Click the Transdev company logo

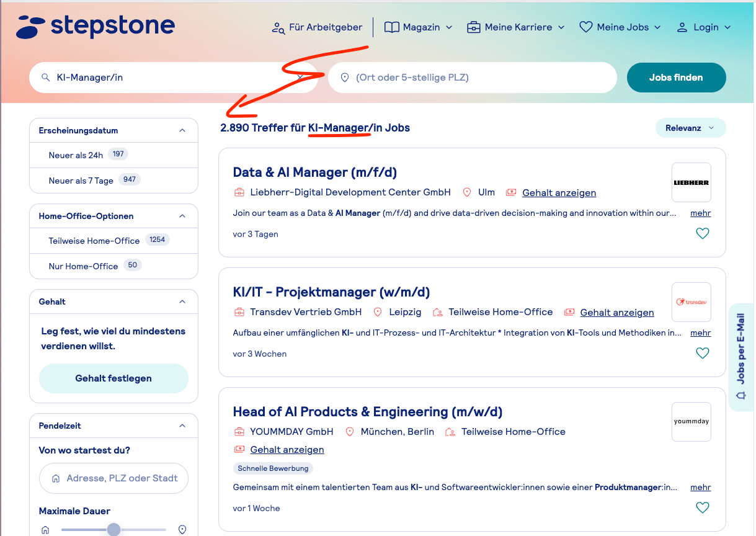(x=692, y=302)
